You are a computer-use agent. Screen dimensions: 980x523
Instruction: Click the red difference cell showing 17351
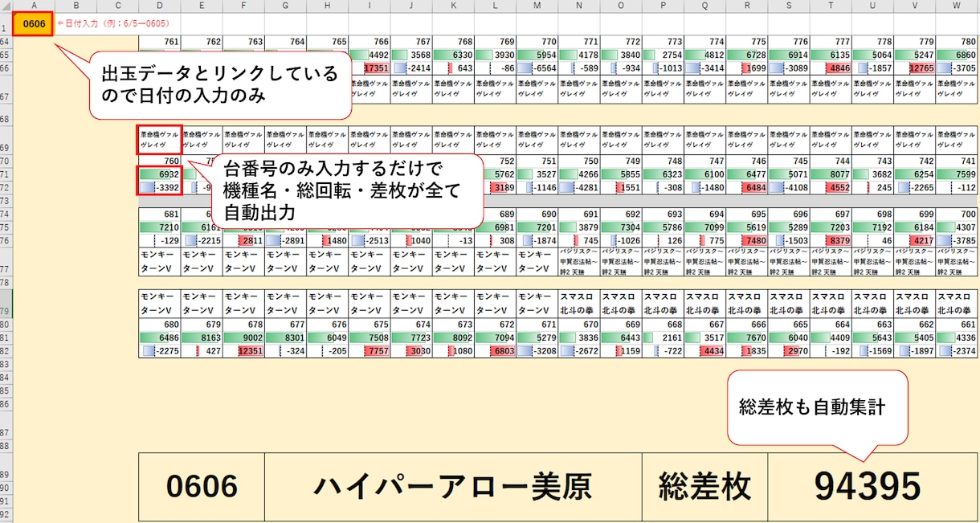click(x=370, y=68)
